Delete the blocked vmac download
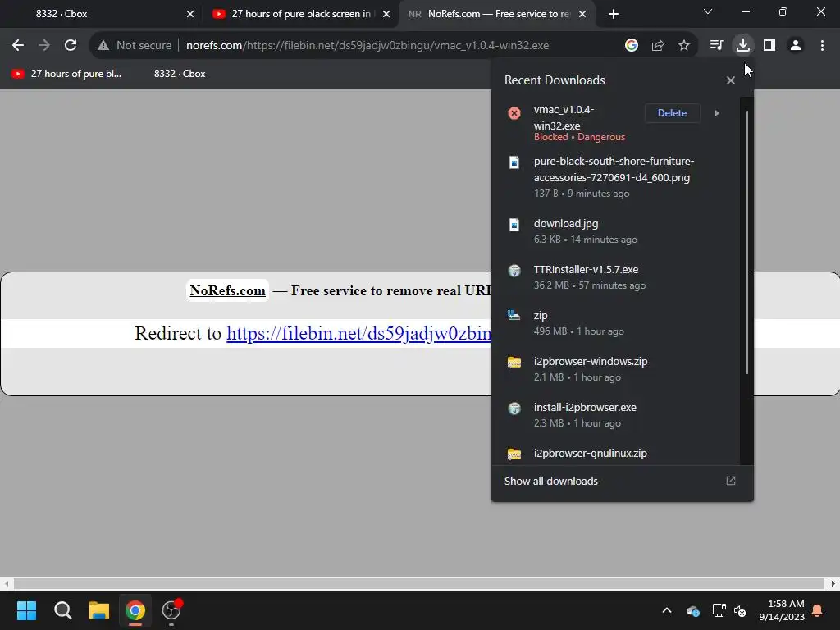Image resolution: width=840 pixels, height=630 pixels. (x=673, y=113)
